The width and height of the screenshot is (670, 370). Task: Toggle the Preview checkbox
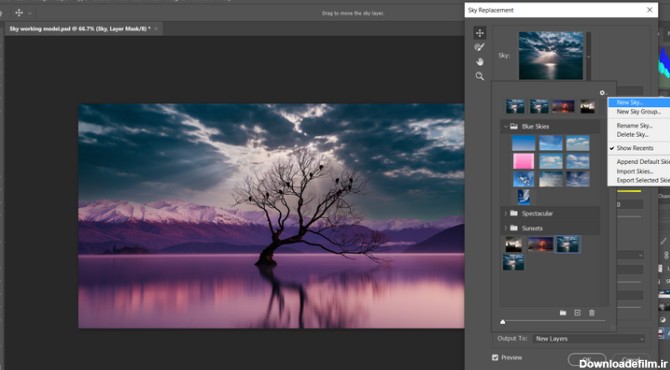pos(495,357)
